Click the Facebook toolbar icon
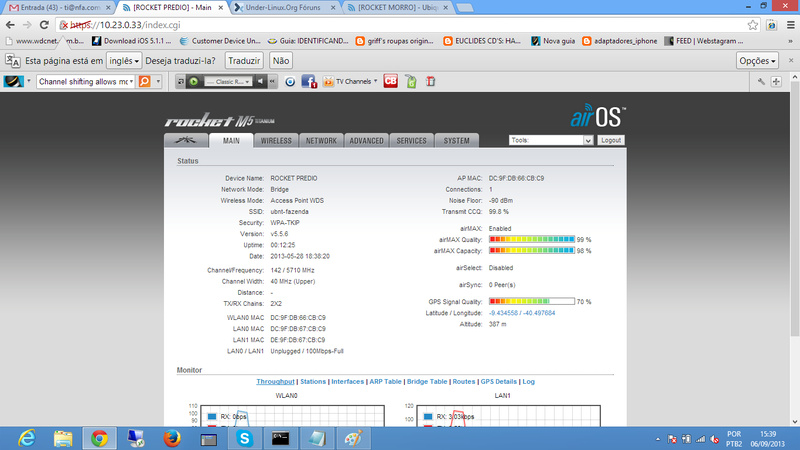The image size is (800, 450). [309, 82]
